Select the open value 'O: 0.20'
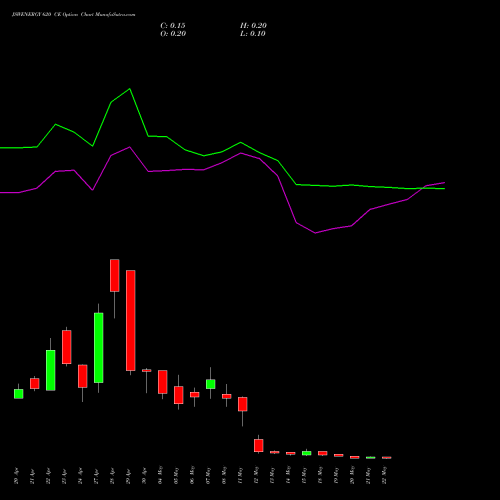The width and height of the screenshot is (500, 500). [x=173, y=34]
